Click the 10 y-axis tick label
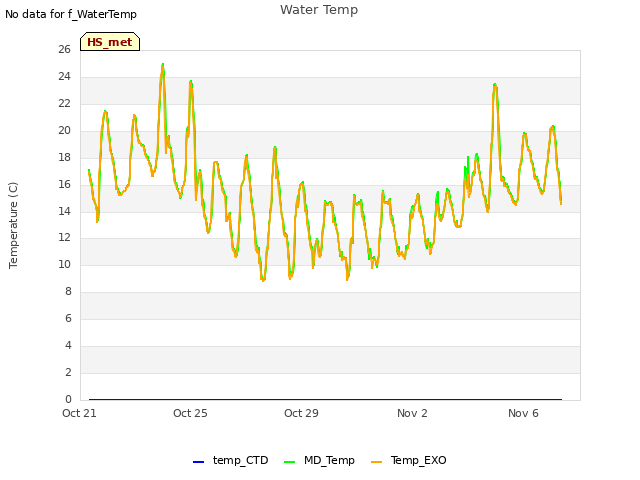This screenshot has width=640, height=480. tap(64, 264)
